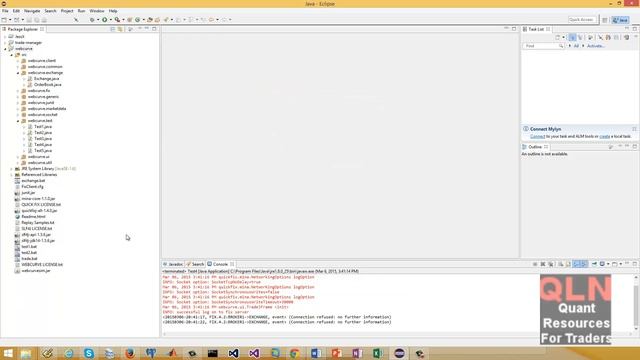Maximize the Package Explorer view
Screen dimensions: 640x360
[x=154, y=29]
